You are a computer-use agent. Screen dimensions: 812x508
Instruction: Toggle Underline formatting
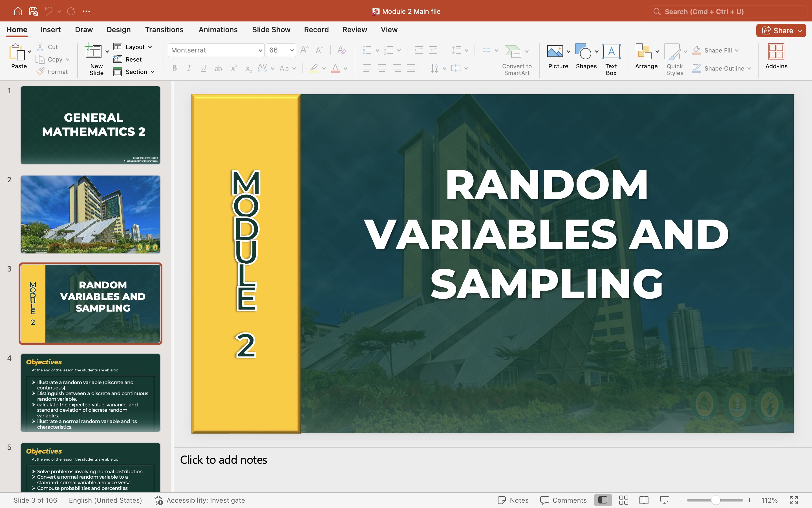203,68
